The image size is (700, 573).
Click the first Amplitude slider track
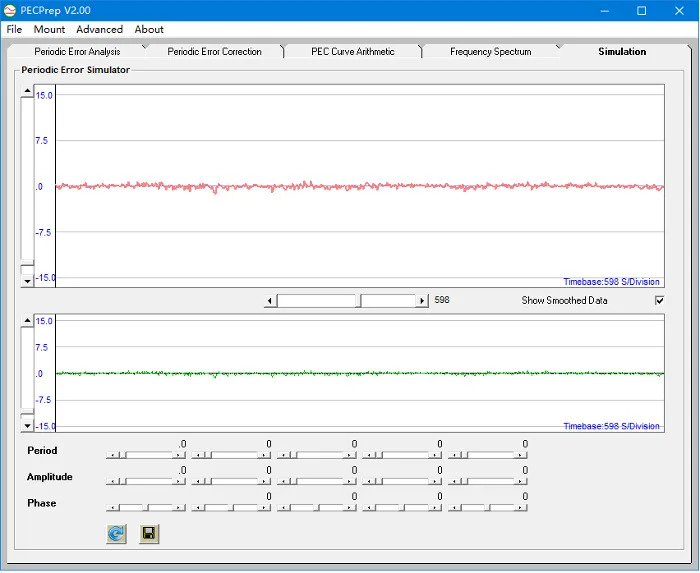(147, 481)
